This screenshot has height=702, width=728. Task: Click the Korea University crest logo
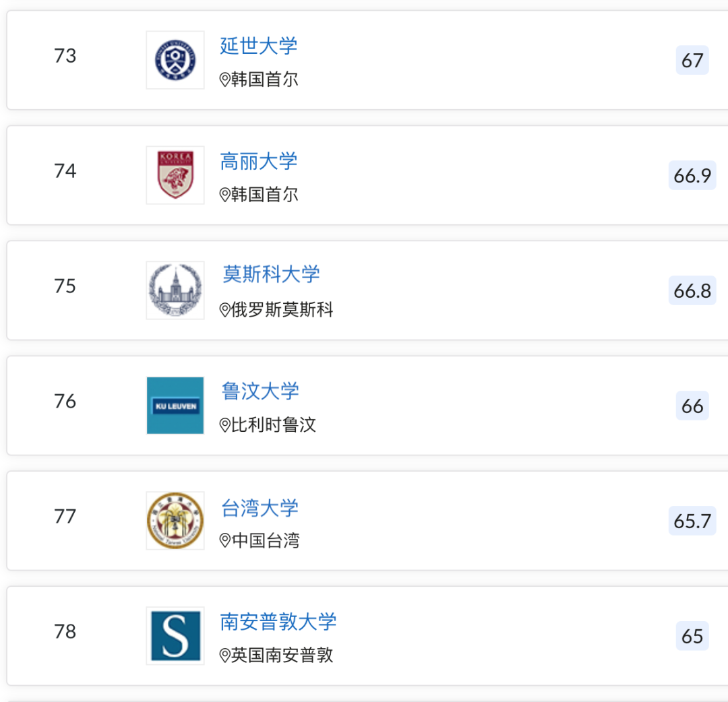(175, 175)
